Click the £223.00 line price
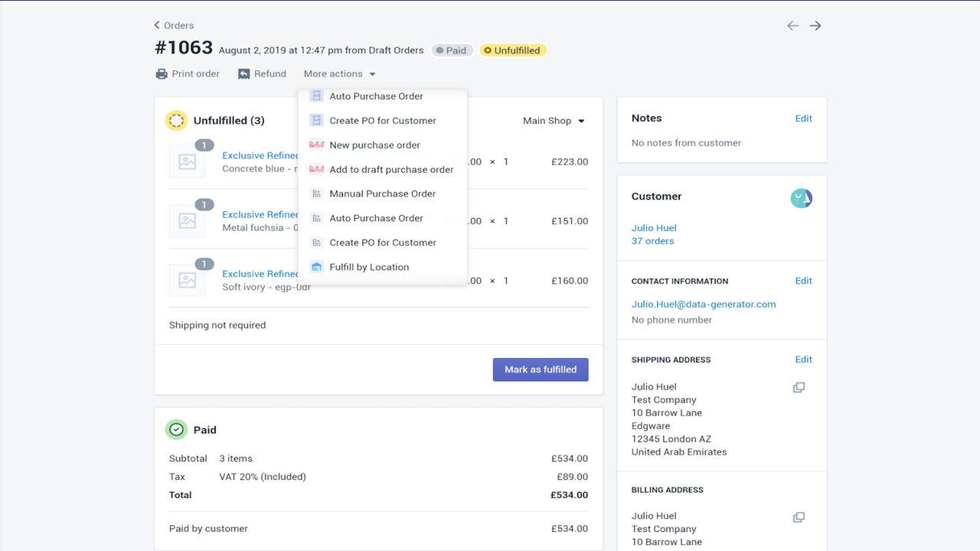980x551 pixels. pos(570,162)
